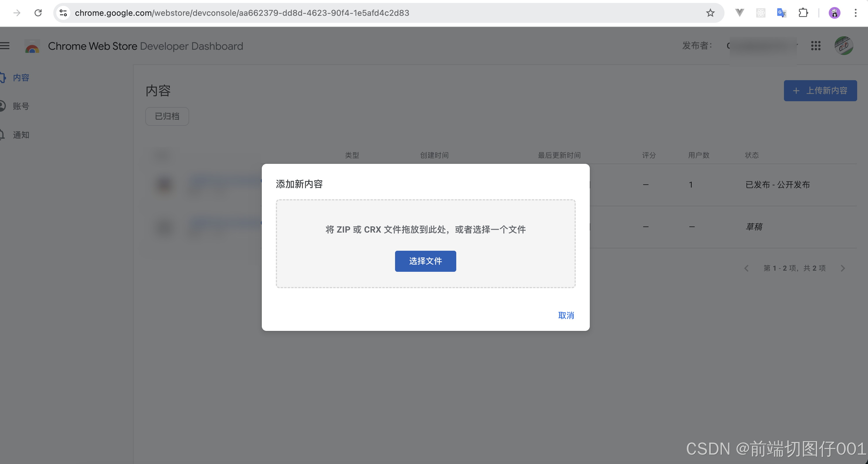
Task: Open the Chrome three-dot menu
Action: pyautogui.click(x=855, y=13)
